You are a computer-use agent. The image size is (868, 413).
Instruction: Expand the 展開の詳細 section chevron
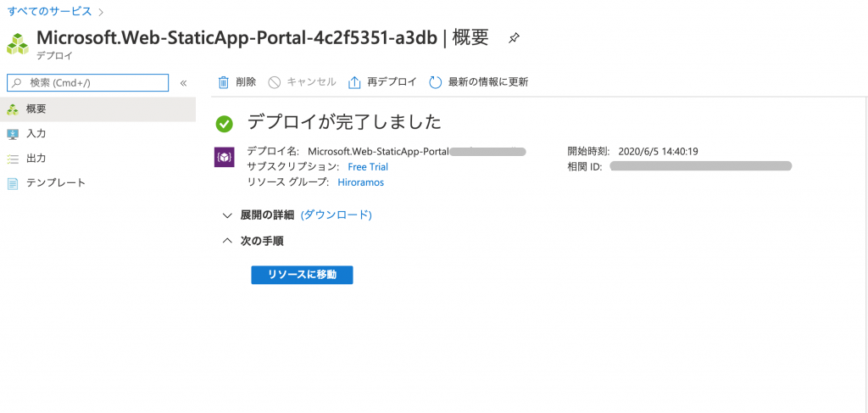(x=227, y=215)
